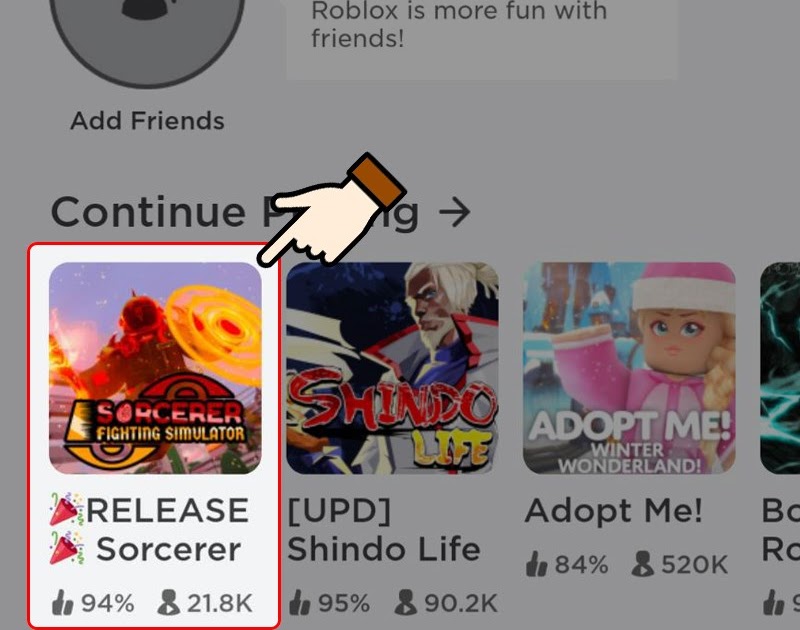Click the Add Friends label
This screenshot has height=630, width=800.
click(147, 121)
